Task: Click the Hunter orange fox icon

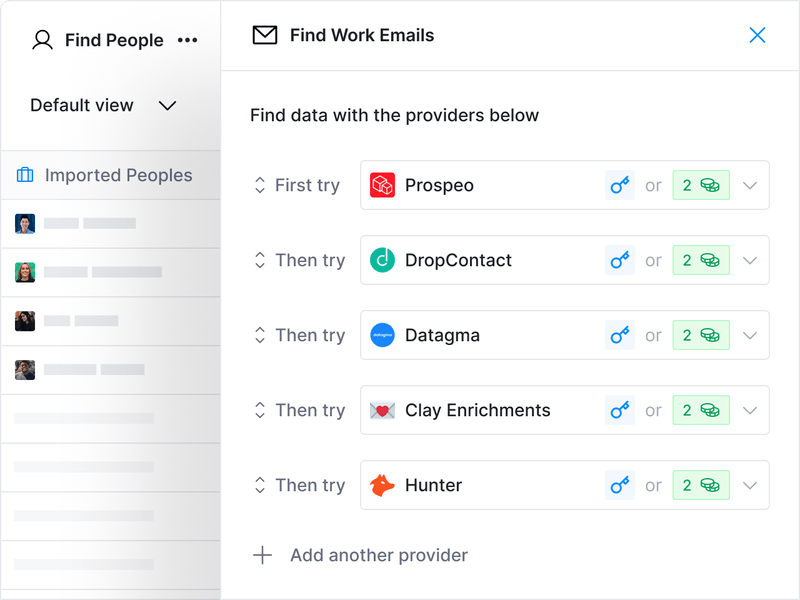Action: click(x=382, y=485)
